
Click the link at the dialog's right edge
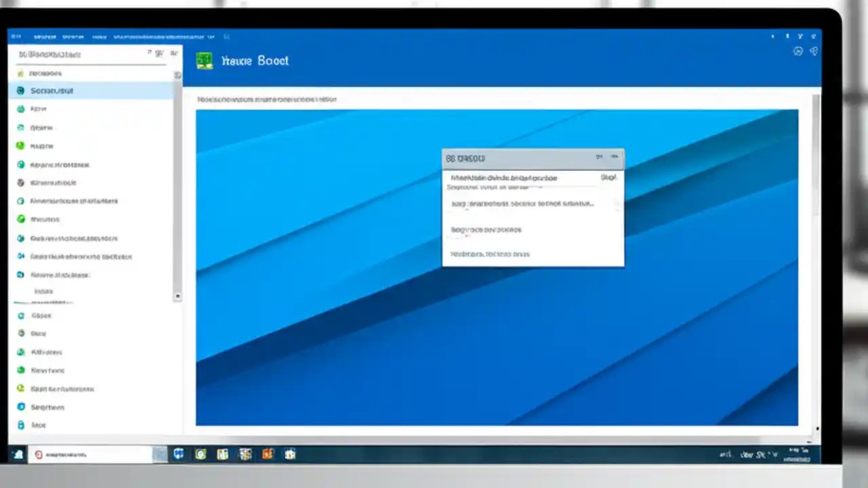[x=608, y=177]
